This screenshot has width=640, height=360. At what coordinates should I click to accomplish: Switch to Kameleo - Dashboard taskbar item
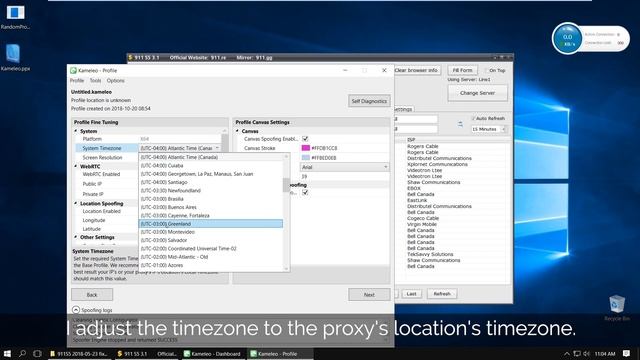(212, 354)
